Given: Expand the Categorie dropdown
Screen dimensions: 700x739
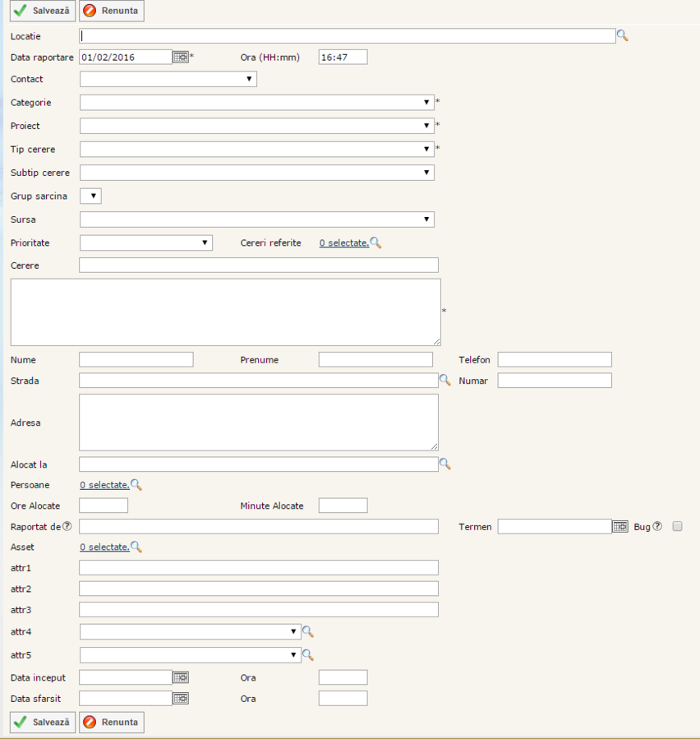Looking at the screenshot, I should pos(256,102).
